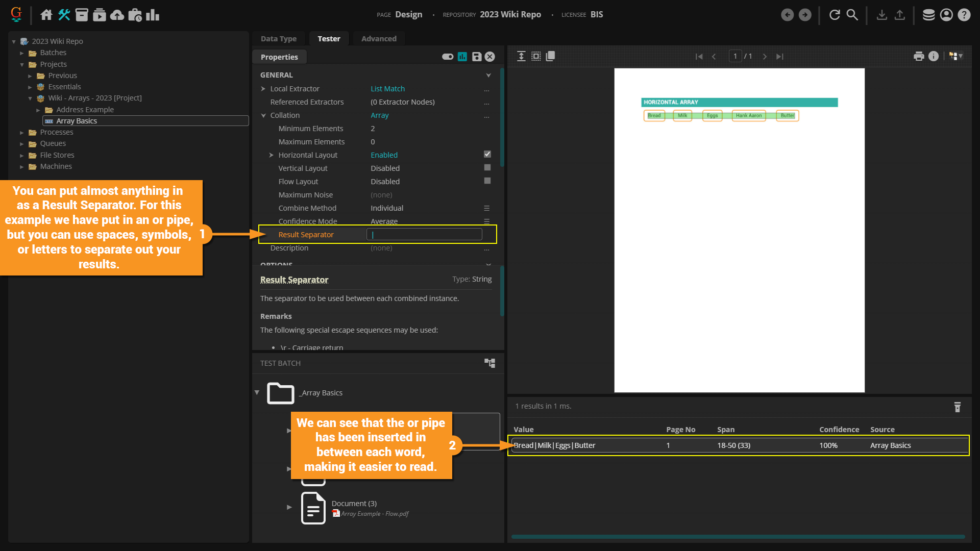Click the Save icon in Properties panel
The image size is (980, 551).
click(x=476, y=57)
